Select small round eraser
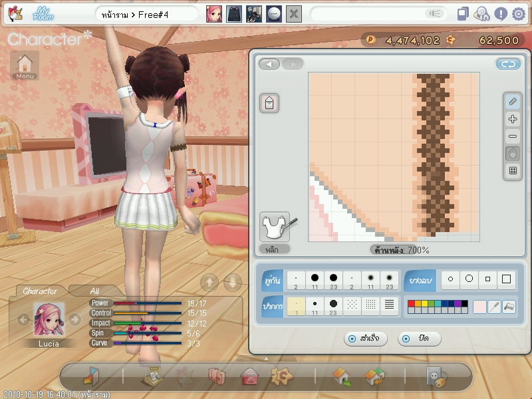 [451, 279]
